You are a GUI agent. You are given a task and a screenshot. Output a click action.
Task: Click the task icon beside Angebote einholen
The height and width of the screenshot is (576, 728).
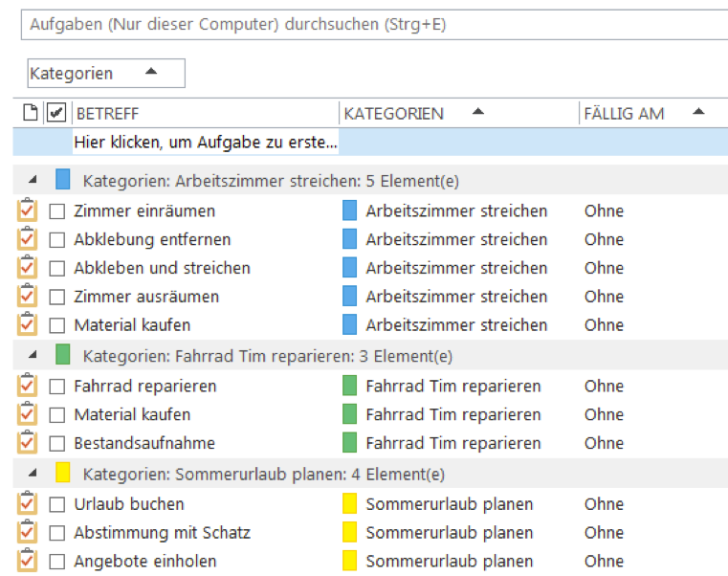point(27,560)
